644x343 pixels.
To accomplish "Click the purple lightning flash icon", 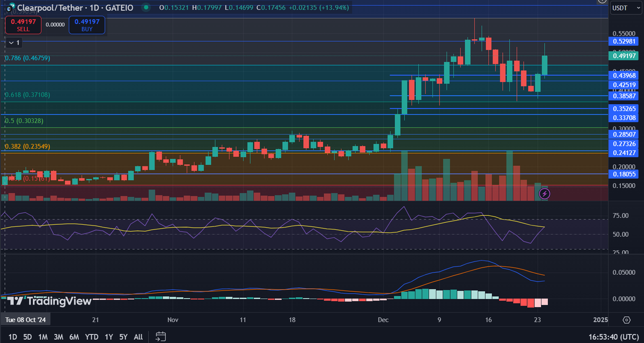I will click(544, 193).
